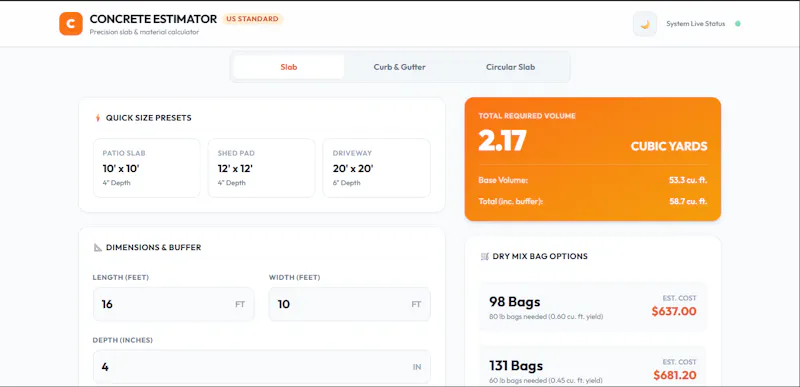The width and height of the screenshot is (800, 387).
Task: Click the QUICK SIZE PRESETS heading
Action: (148, 118)
